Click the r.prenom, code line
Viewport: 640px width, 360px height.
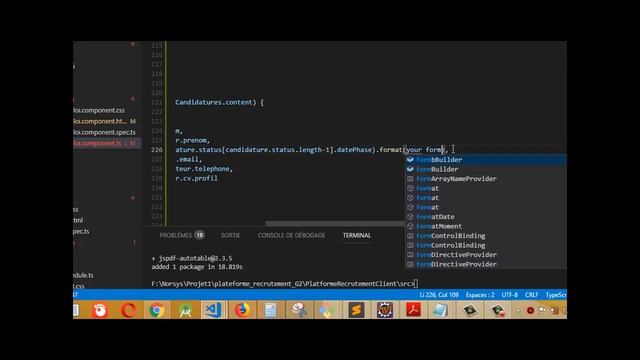coord(192,140)
